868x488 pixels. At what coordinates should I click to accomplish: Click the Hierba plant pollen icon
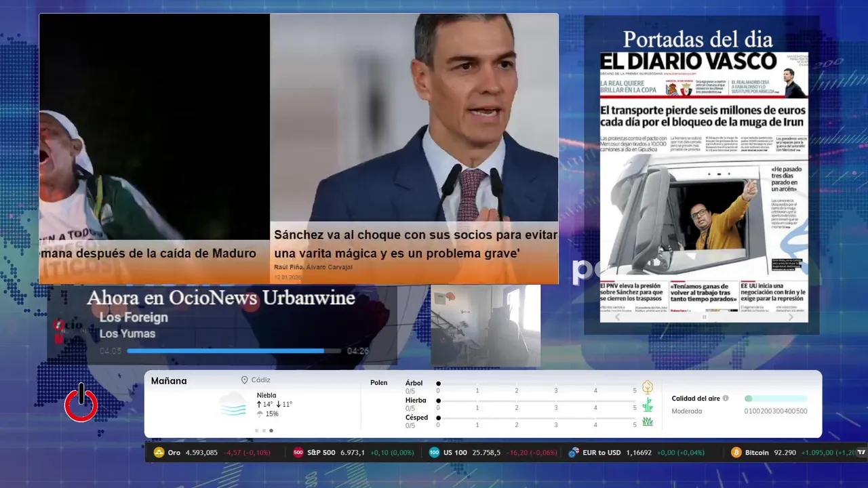pyautogui.click(x=648, y=405)
